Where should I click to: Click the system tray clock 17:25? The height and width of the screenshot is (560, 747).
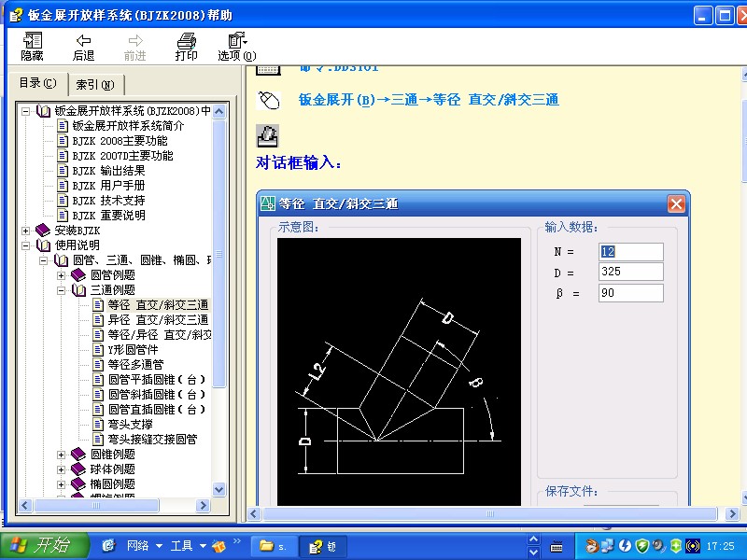720,546
